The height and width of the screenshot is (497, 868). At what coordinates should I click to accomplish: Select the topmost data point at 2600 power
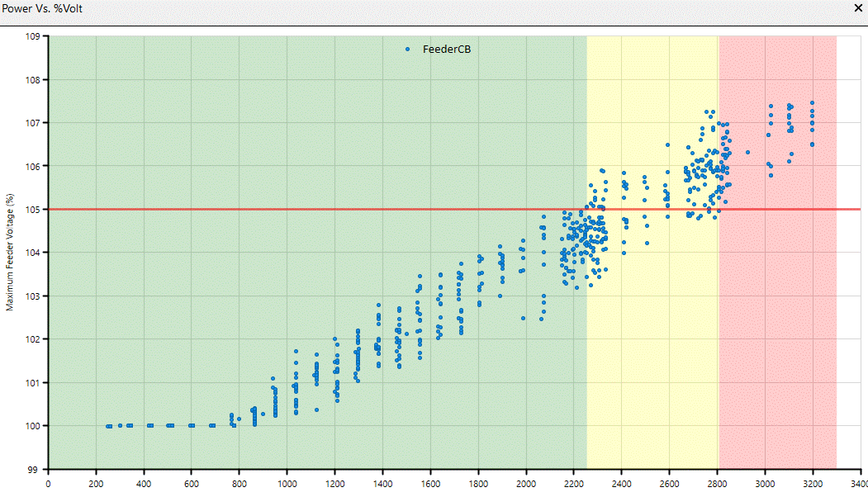coord(668,144)
